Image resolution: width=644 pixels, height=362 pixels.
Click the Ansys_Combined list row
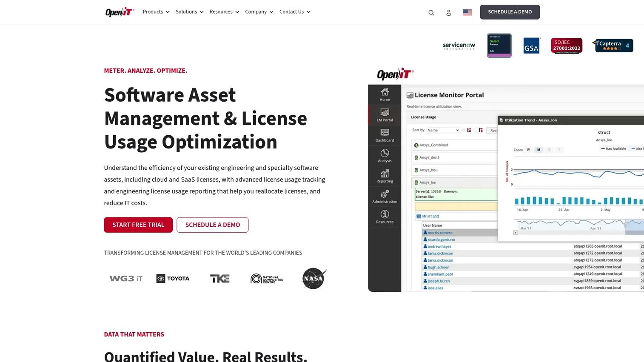tap(454, 145)
